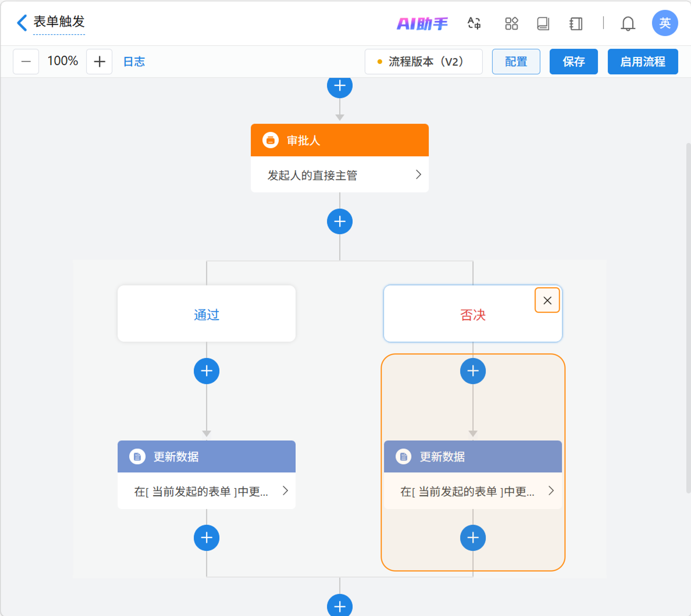Expand right 更新数据 node details chevron
The width and height of the screenshot is (691, 616).
pyautogui.click(x=551, y=490)
